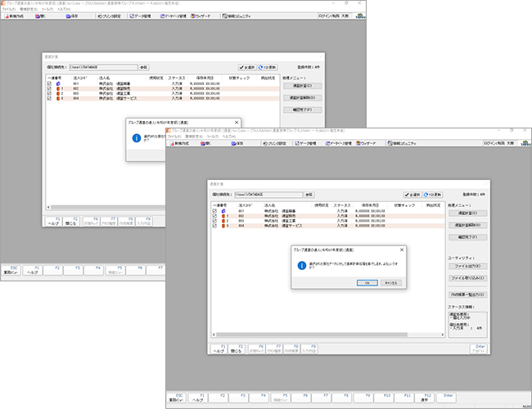This screenshot has width=532, height=409.
Task: Click 新規作成 icon in front window toolbar
Action: coord(172,144)
